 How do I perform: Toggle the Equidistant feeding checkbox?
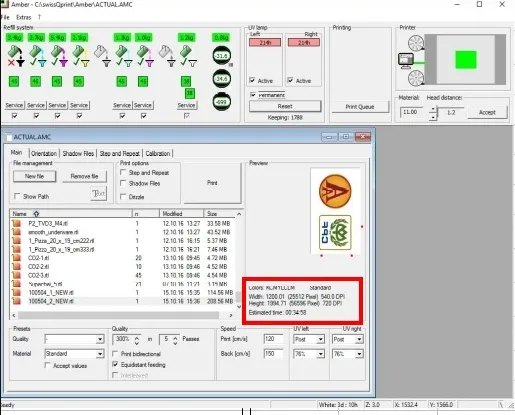point(115,364)
